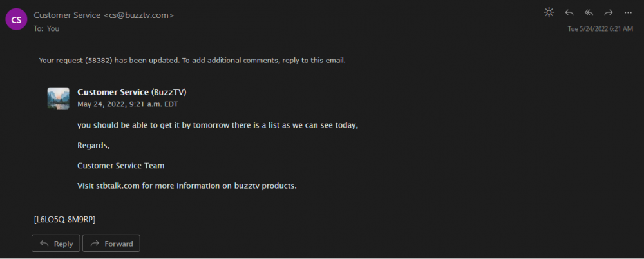Click the Reply All double-arrow icon
The width and height of the screenshot is (644, 259).
588,12
